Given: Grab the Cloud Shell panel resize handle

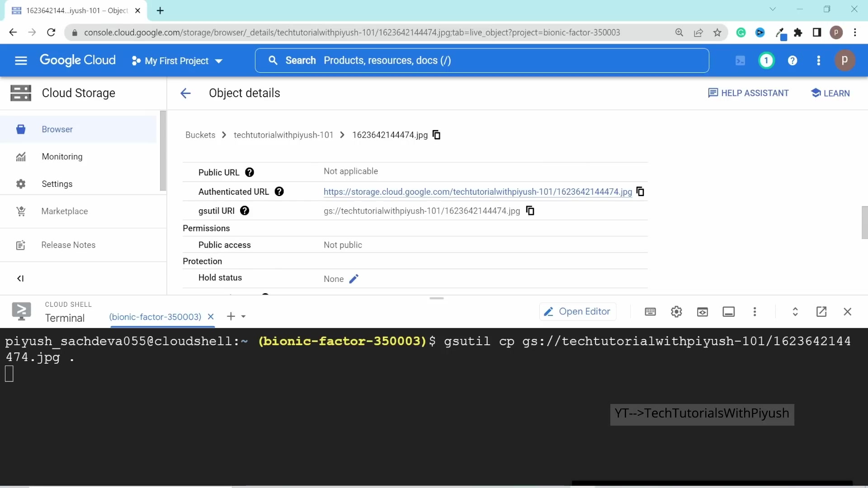Looking at the screenshot, I should pyautogui.click(x=437, y=298).
